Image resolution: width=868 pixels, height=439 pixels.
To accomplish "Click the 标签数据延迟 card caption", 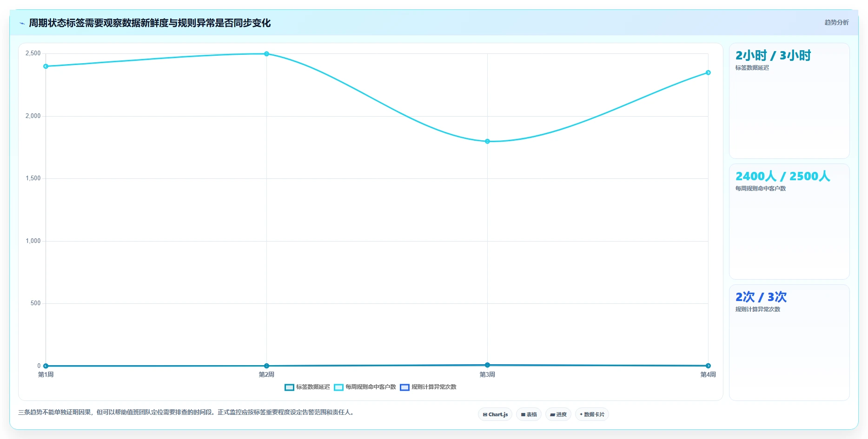I will coord(752,68).
